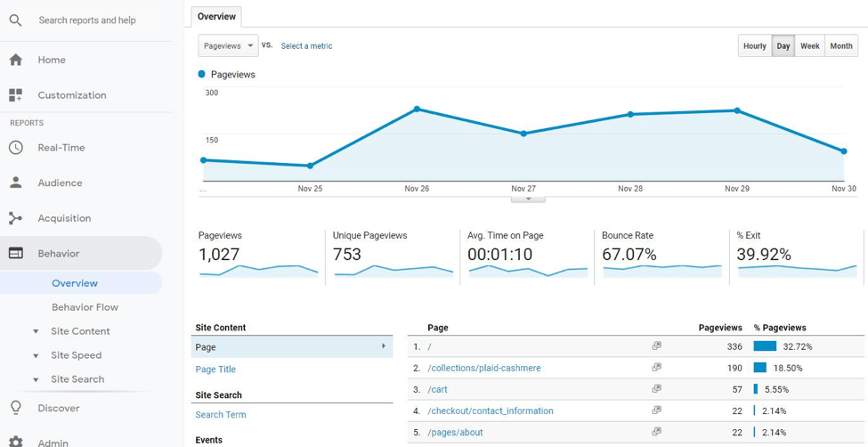Open Behavior Flow report
Viewport: 868px width, 447px height.
pos(85,307)
